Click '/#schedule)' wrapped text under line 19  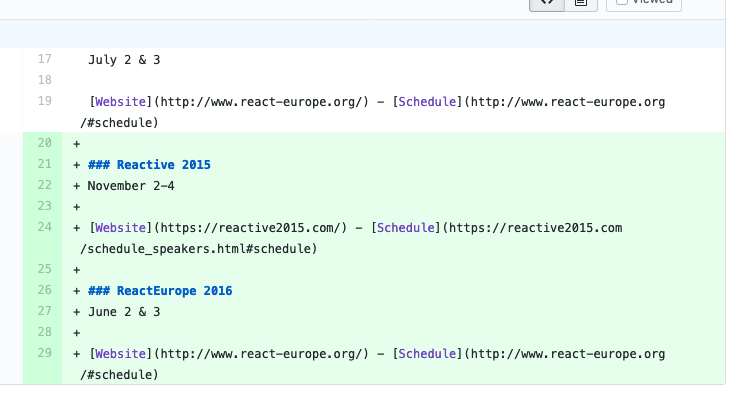click(x=119, y=123)
